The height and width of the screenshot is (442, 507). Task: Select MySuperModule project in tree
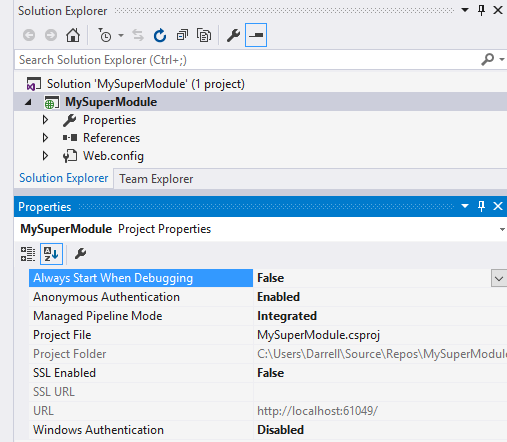pyautogui.click(x=111, y=102)
